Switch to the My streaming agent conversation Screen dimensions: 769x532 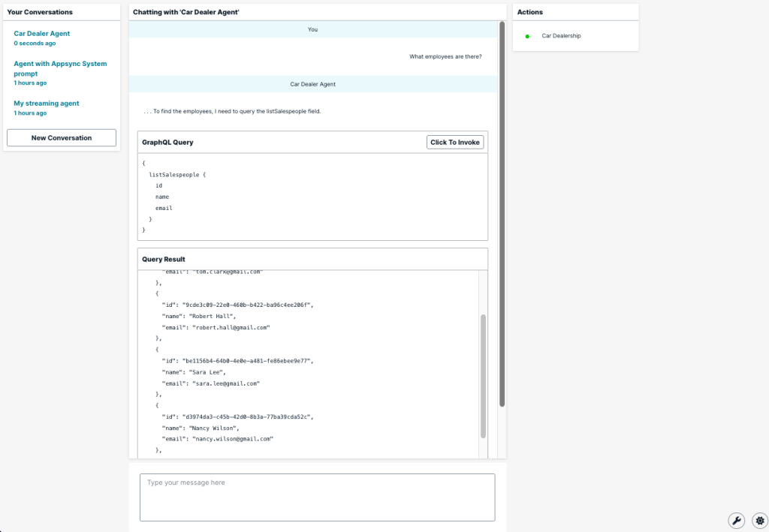(47, 103)
